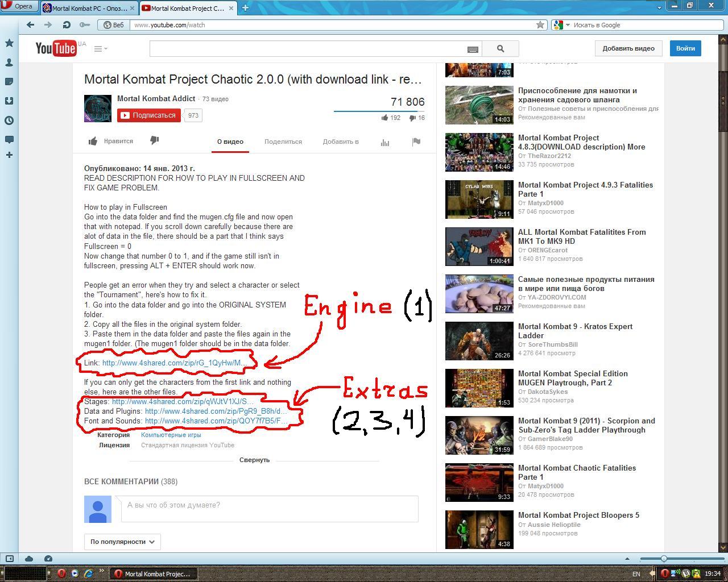Viewport: 728px width, 582px height.
Task: Reload the current page
Action: [x=67, y=25]
